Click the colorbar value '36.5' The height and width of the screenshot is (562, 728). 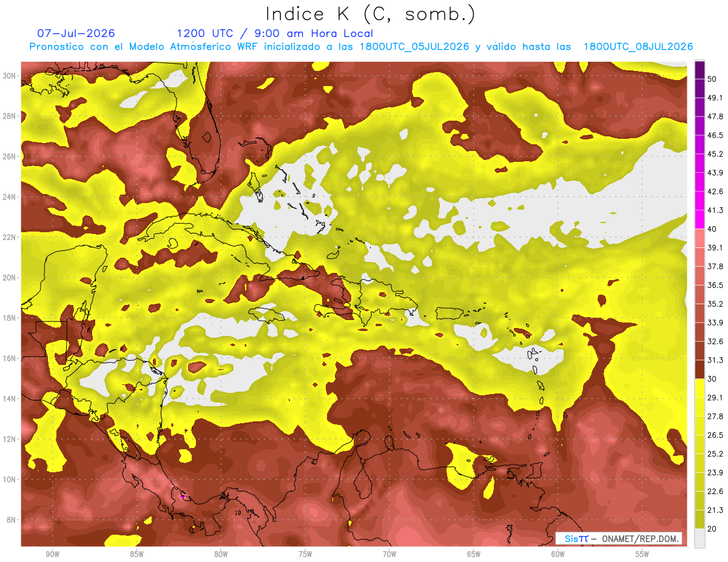[715, 285]
